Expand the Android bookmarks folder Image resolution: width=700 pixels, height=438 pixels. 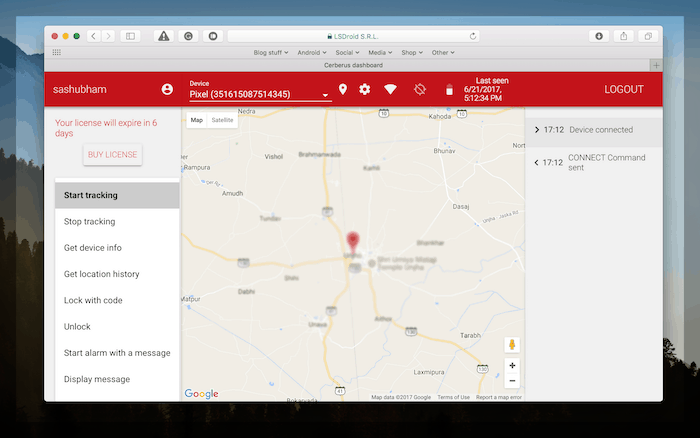[x=312, y=52]
